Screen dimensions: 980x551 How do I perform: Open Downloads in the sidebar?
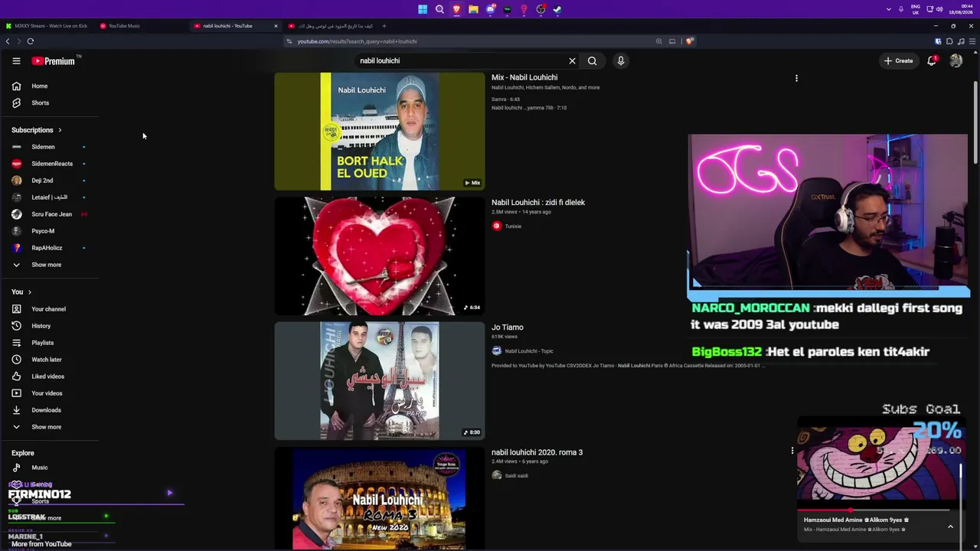coord(36,410)
